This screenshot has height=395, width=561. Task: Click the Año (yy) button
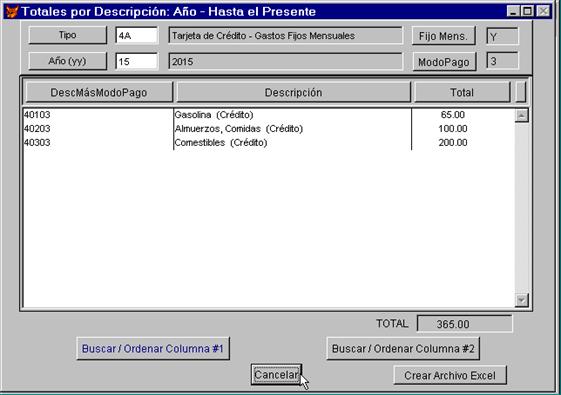tap(68, 61)
